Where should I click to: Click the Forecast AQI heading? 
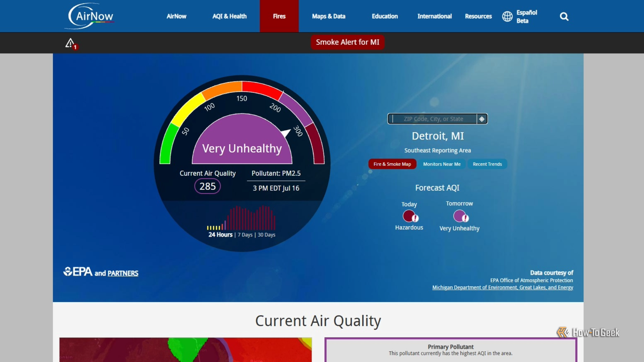[x=437, y=188]
